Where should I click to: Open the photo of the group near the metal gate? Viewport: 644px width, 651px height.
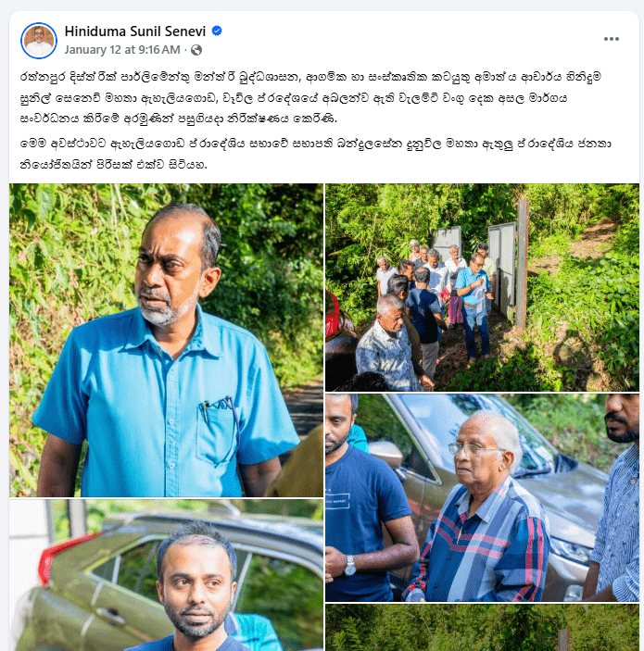point(482,287)
